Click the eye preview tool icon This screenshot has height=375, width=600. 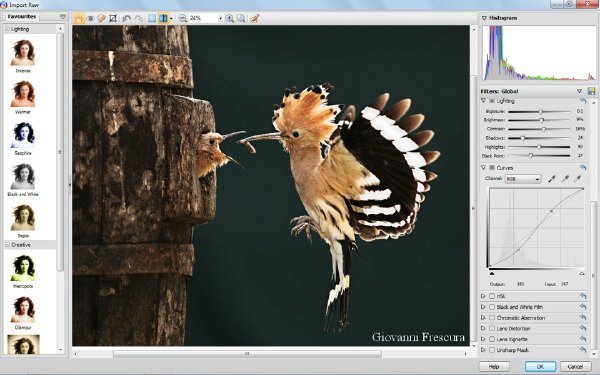coord(91,18)
